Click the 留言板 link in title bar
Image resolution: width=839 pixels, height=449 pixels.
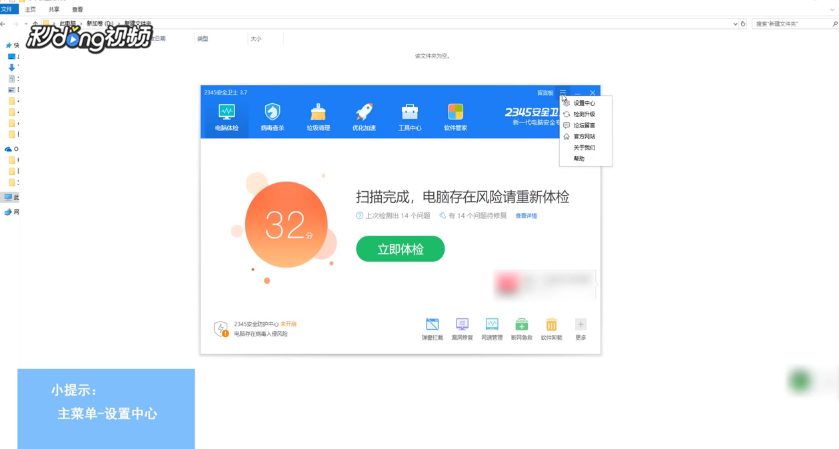click(545, 93)
